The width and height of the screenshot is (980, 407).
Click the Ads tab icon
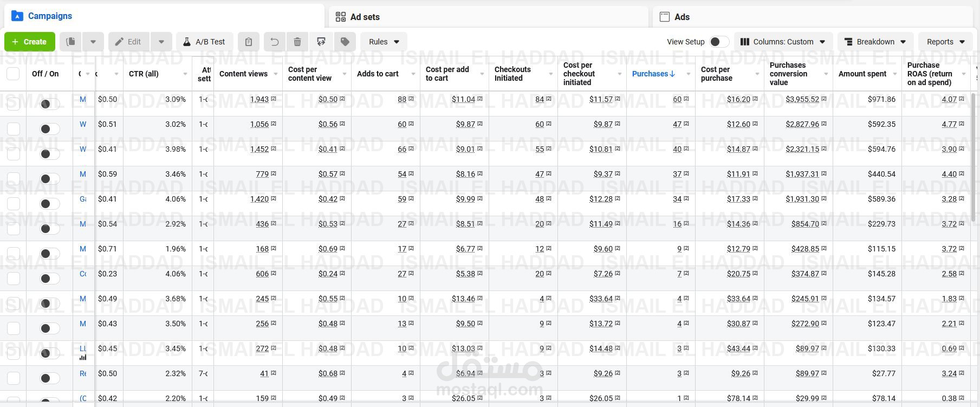point(665,17)
